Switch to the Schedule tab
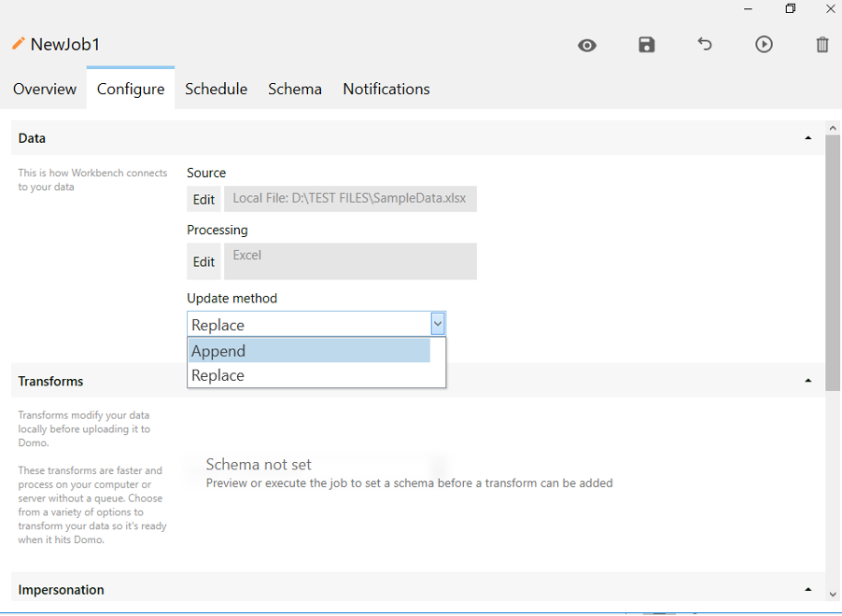Viewport: 842px width, 616px height. pyautogui.click(x=216, y=89)
